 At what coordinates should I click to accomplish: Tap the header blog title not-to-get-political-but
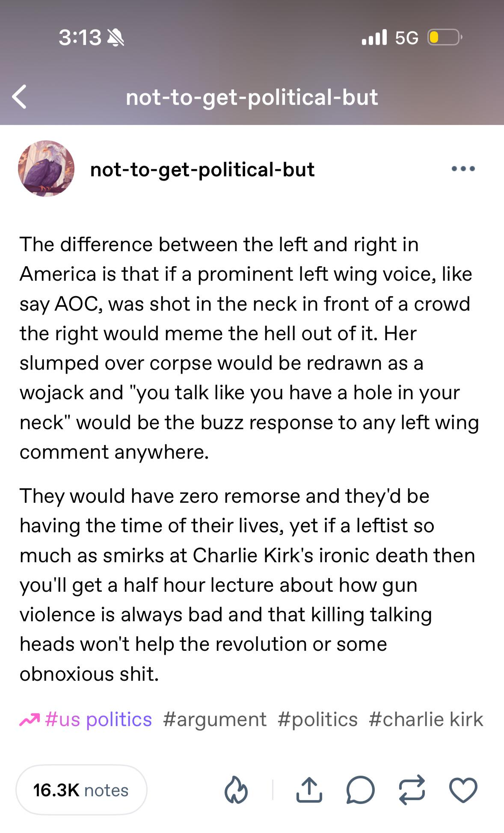click(252, 97)
